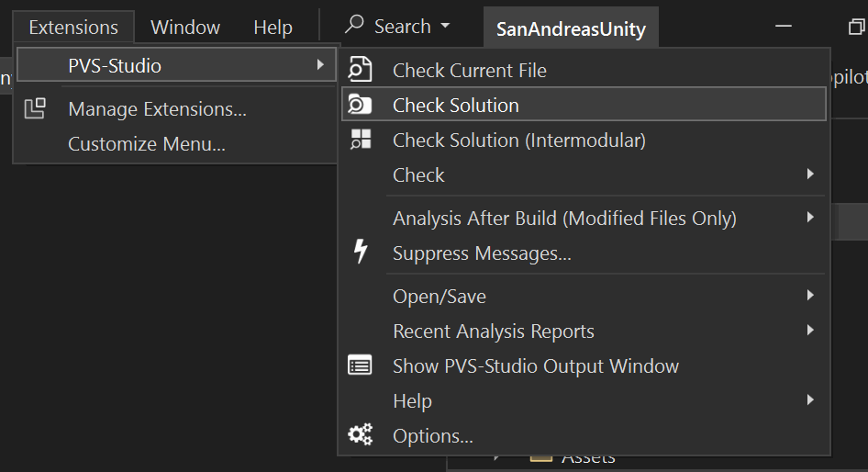Open the Recent Analysis Reports submenu
The height and width of the screenshot is (472, 868).
click(810, 331)
